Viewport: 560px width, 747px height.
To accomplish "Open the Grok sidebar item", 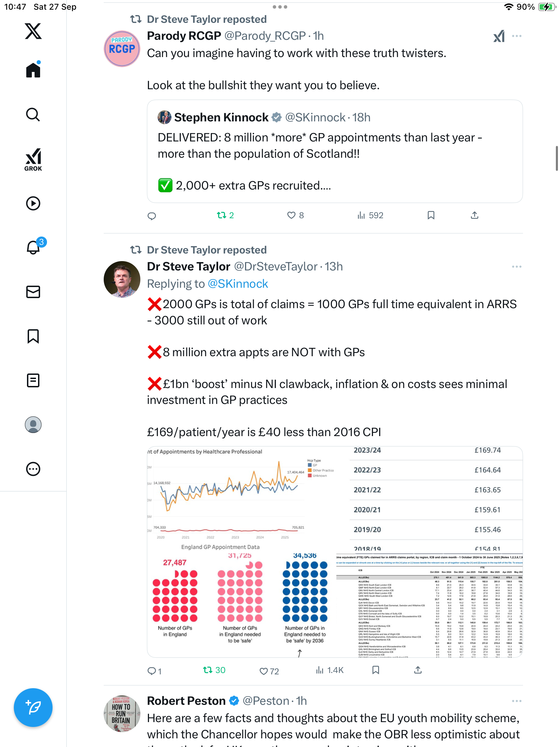I will [33, 160].
